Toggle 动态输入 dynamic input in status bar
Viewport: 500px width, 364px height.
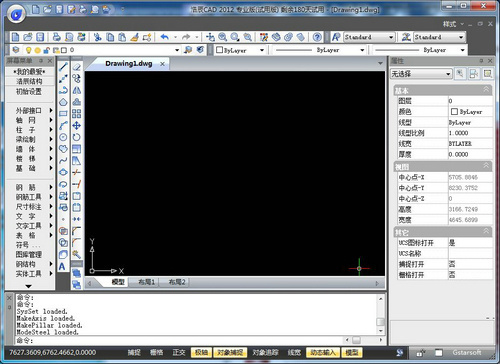tap(322, 352)
